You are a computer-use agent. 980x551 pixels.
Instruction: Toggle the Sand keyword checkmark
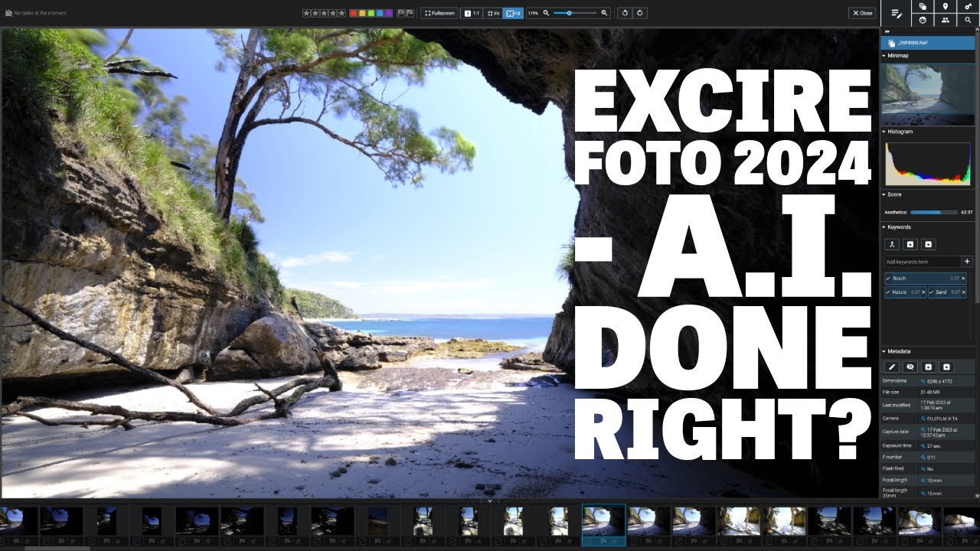(x=932, y=292)
